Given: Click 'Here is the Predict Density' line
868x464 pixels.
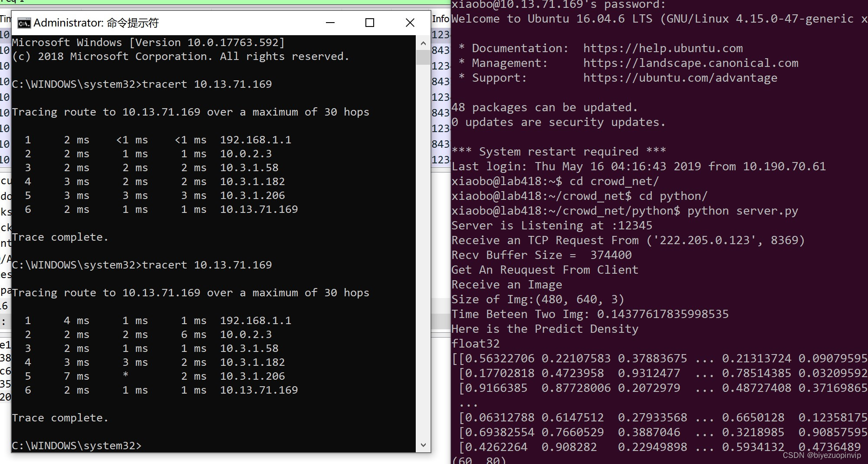Looking at the screenshot, I should [x=545, y=329].
